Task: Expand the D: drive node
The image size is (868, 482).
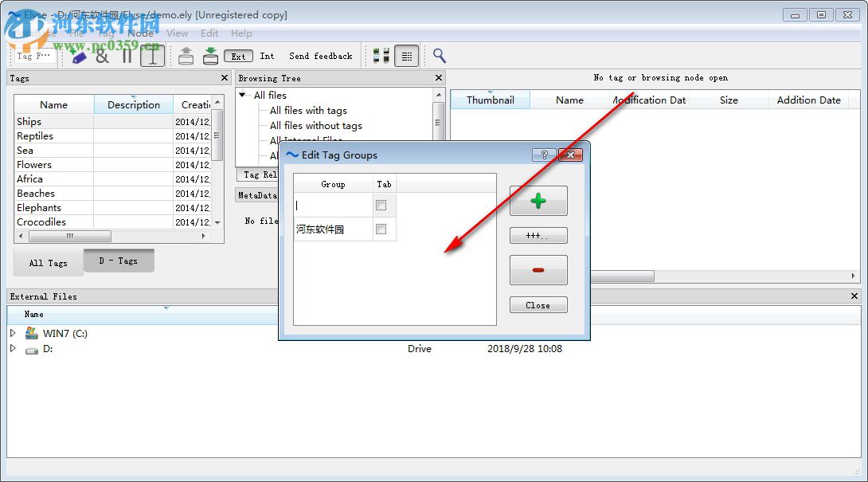Action: [x=13, y=348]
